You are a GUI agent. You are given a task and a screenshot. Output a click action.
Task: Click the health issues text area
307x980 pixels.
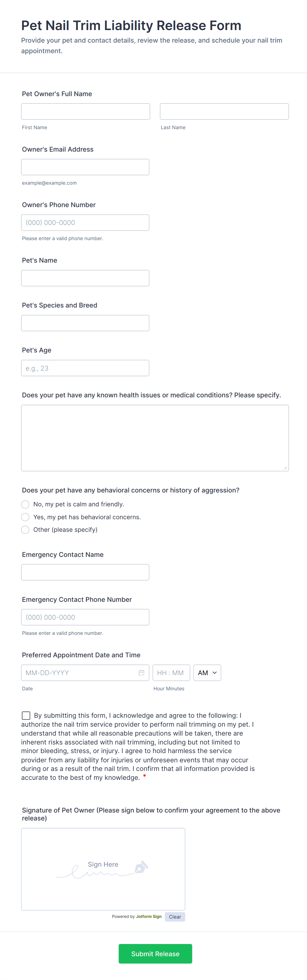coord(155,438)
